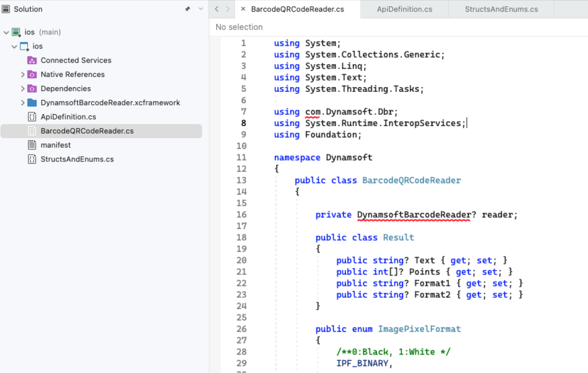
Task: Expand the Native References folder
Action: (23, 74)
